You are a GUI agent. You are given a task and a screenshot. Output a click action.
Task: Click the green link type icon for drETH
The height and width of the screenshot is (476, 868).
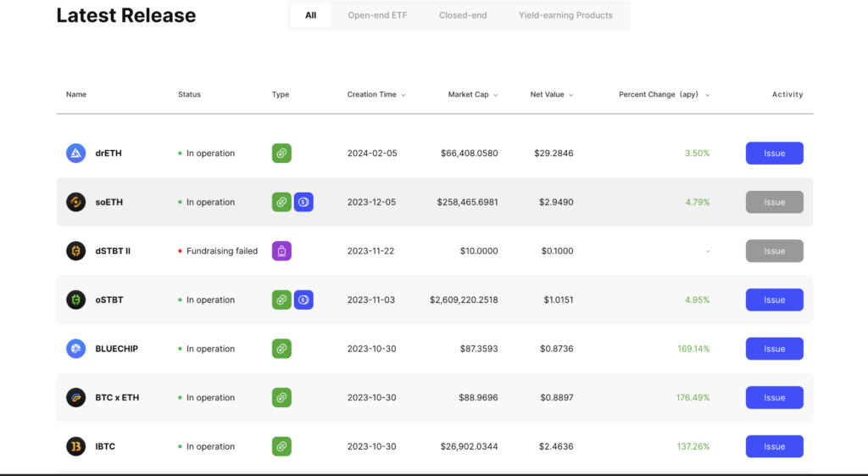pyautogui.click(x=281, y=153)
